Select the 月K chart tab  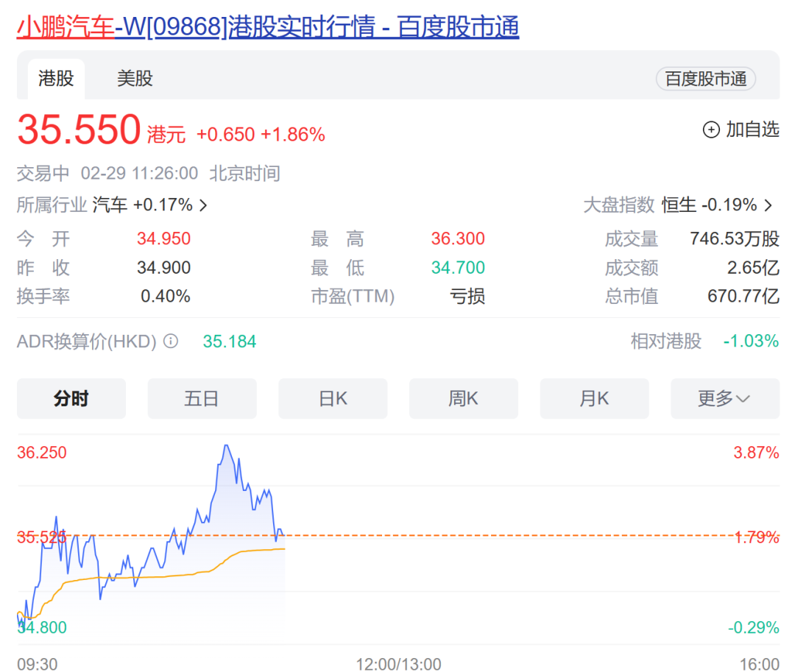coord(594,398)
